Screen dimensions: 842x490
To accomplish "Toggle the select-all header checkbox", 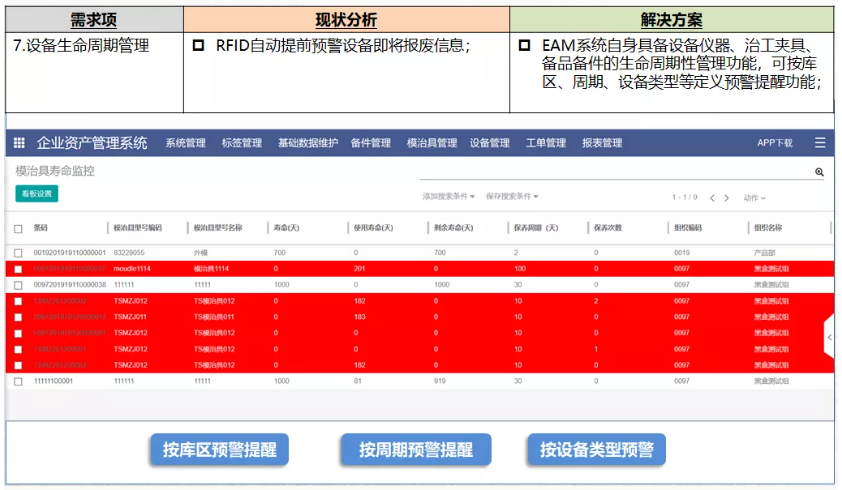I will (18, 229).
